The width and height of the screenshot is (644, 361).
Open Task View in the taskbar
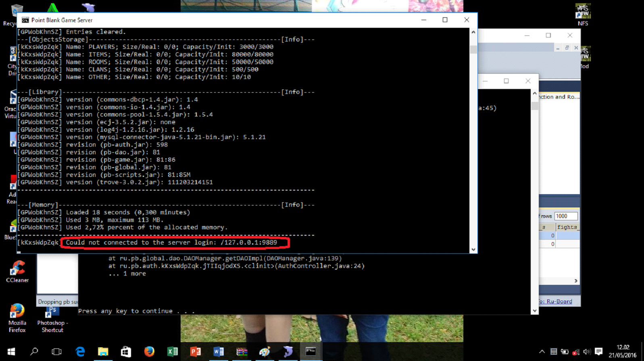57,352
